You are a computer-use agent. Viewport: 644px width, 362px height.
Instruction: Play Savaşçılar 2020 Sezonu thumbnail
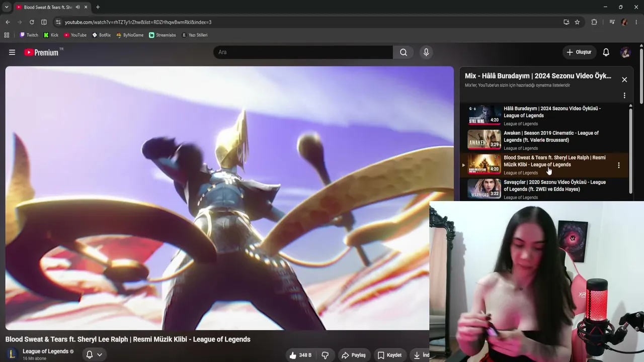pyautogui.click(x=484, y=189)
